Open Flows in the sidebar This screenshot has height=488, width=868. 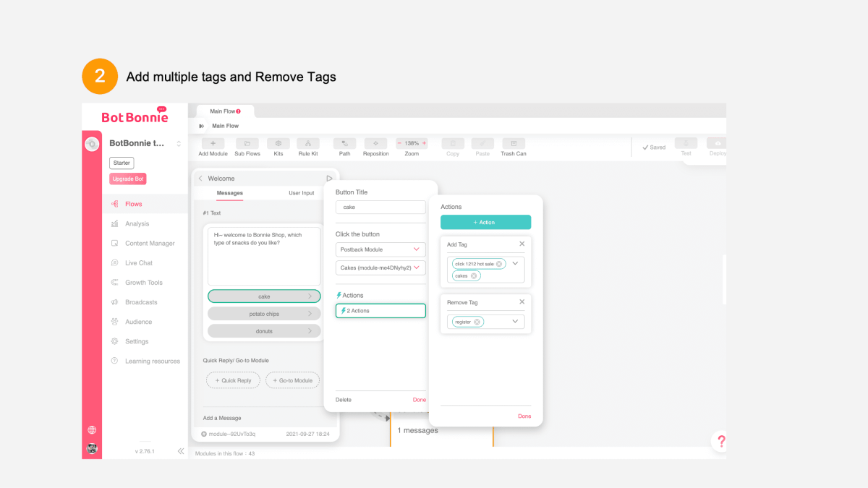click(x=145, y=204)
